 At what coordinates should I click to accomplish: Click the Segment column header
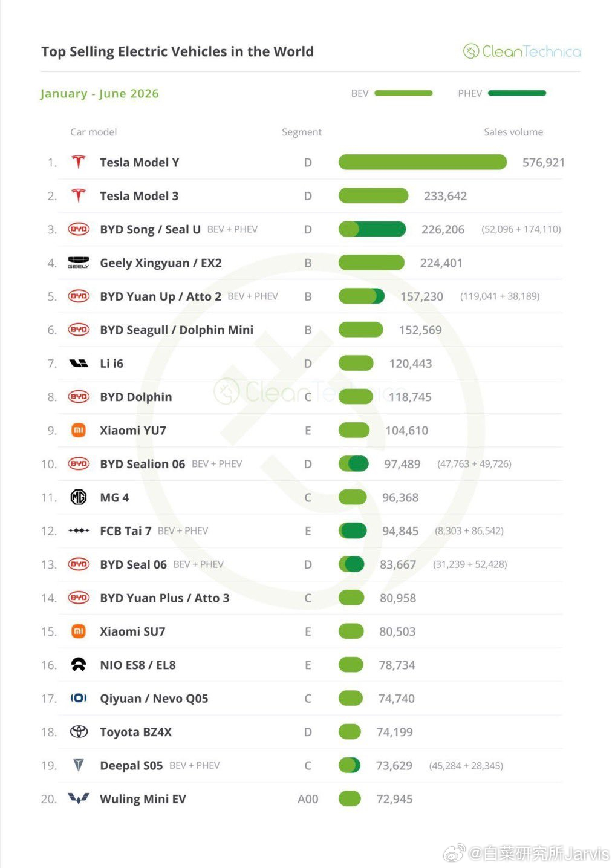pos(302,132)
